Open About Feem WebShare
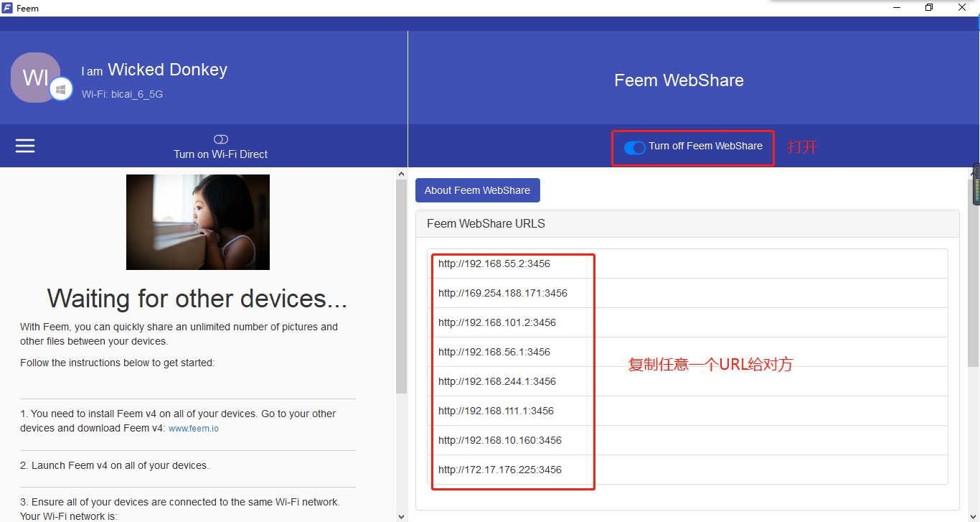Image resolution: width=980 pixels, height=522 pixels. (477, 190)
